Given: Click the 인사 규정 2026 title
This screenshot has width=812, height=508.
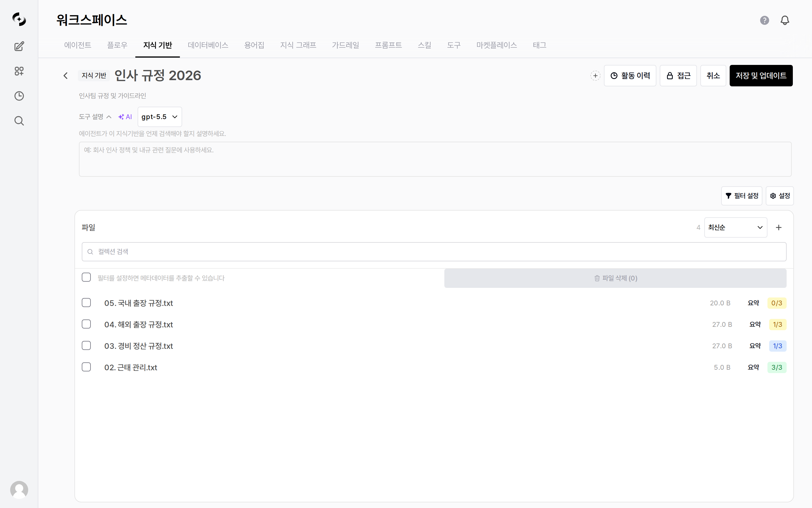Looking at the screenshot, I should click(x=158, y=76).
